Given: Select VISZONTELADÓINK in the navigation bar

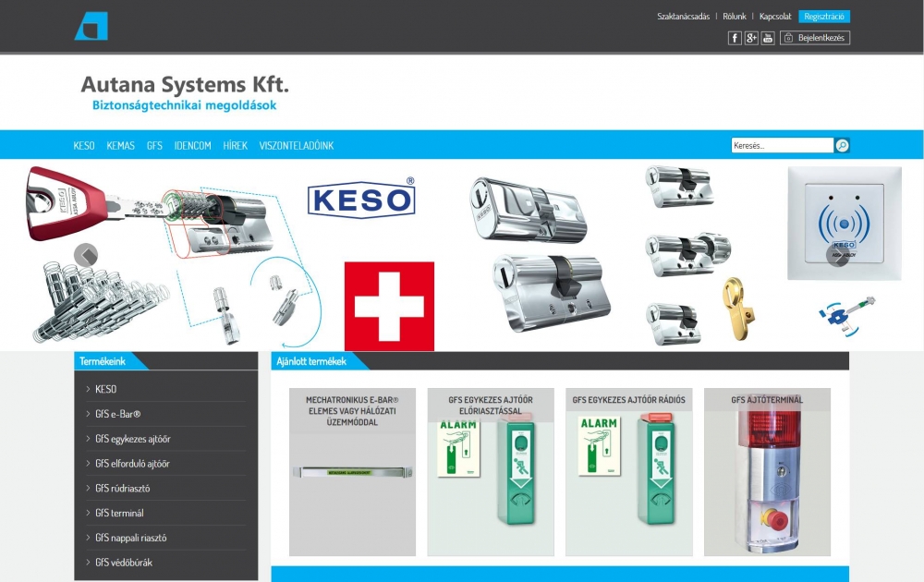Looking at the screenshot, I should pyautogui.click(x=297, y=146).
